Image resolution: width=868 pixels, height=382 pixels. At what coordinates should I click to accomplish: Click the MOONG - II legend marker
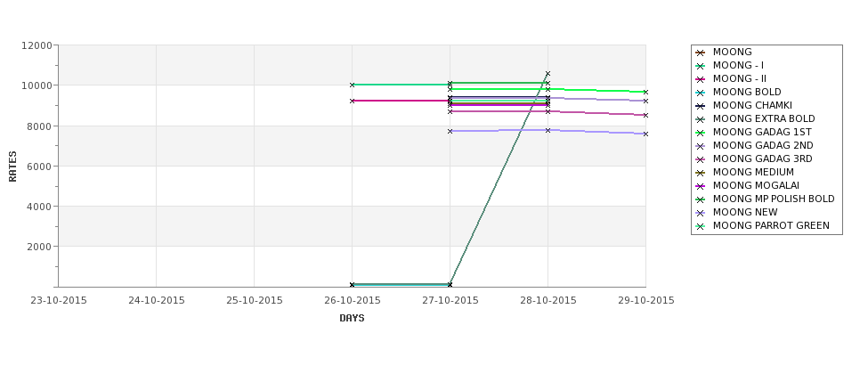click(701, 79)
